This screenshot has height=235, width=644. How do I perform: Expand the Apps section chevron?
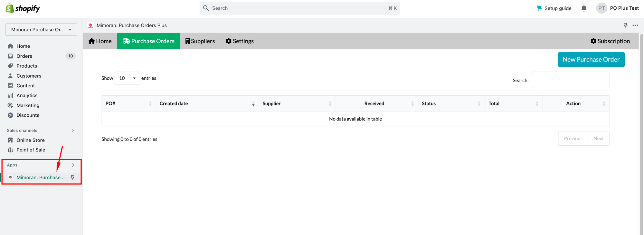73,165
